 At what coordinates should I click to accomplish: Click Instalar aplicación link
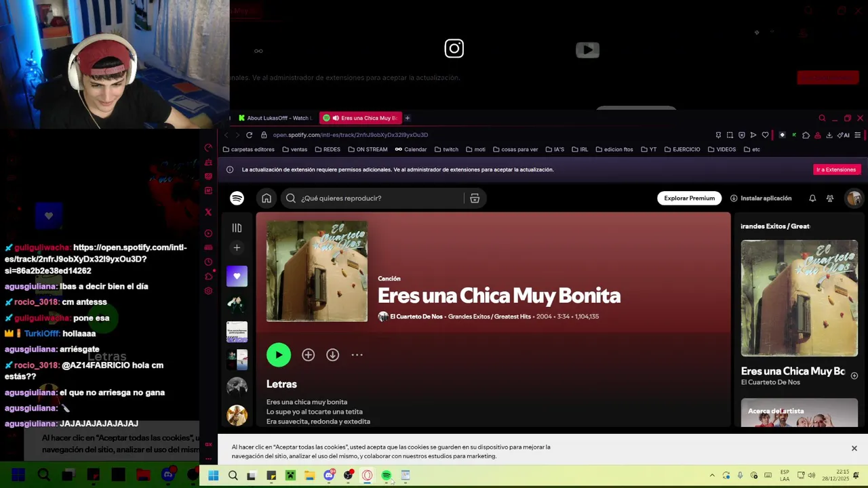click(761, 198)
